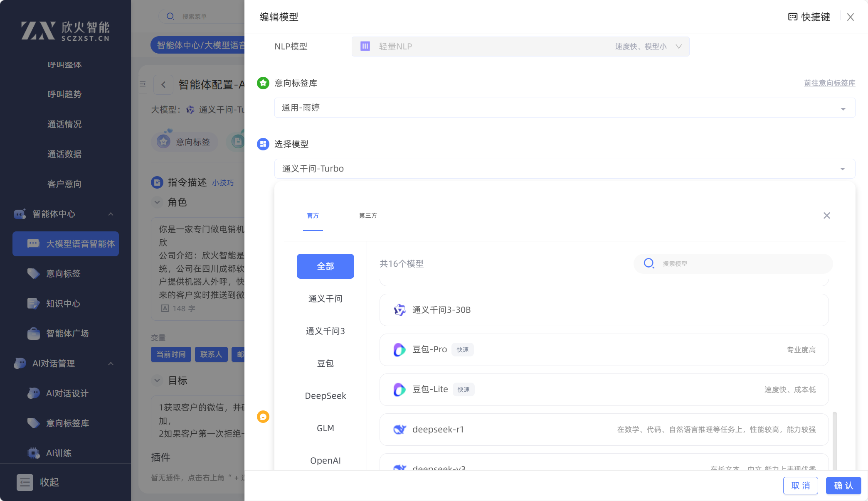Open the 前往意向标签库 link
This screenshot has height=501, width=868.
[x=829, y=83]
